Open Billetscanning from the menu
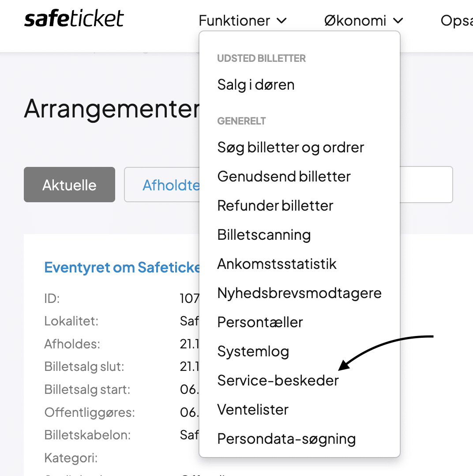Image resolution: width=473 pixels, height=476 pixels. click(x=264, y=235)
